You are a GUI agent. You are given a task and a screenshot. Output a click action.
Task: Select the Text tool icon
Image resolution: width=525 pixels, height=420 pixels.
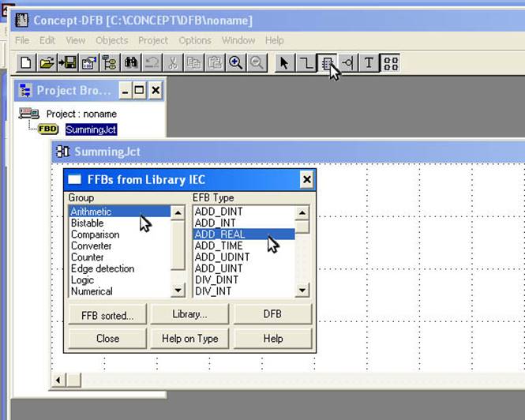(369, 62)
